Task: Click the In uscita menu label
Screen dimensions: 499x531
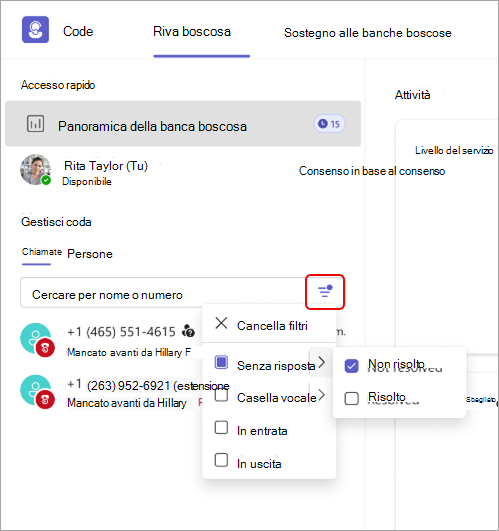Action: pos(259,464)
